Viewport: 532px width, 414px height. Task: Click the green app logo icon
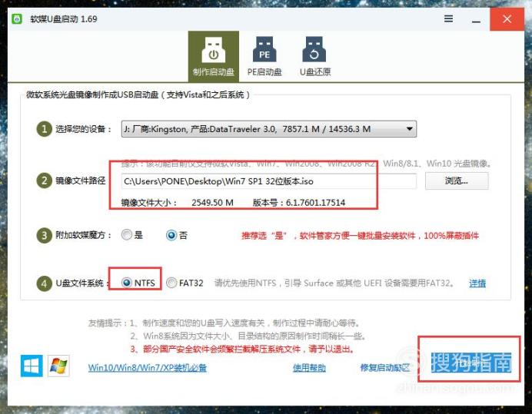point(17,18)
